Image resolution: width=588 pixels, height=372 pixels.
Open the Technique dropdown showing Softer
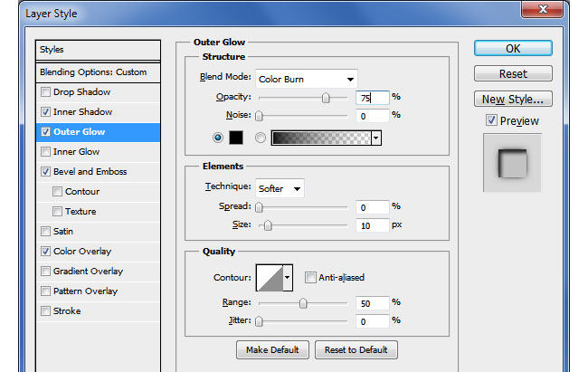280,188
